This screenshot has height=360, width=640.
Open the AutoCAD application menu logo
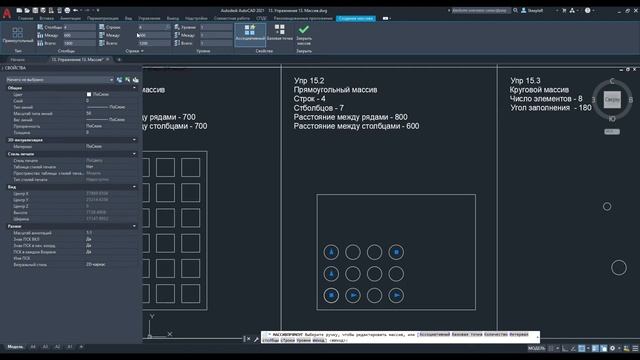coord(7,13)
